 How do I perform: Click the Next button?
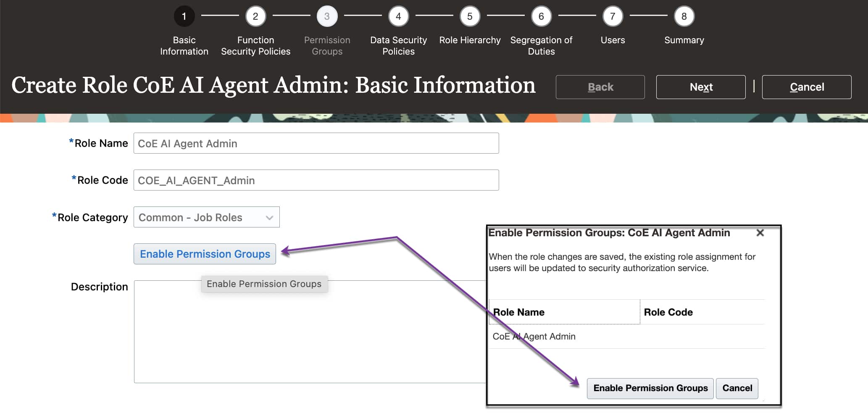[700, 87]
